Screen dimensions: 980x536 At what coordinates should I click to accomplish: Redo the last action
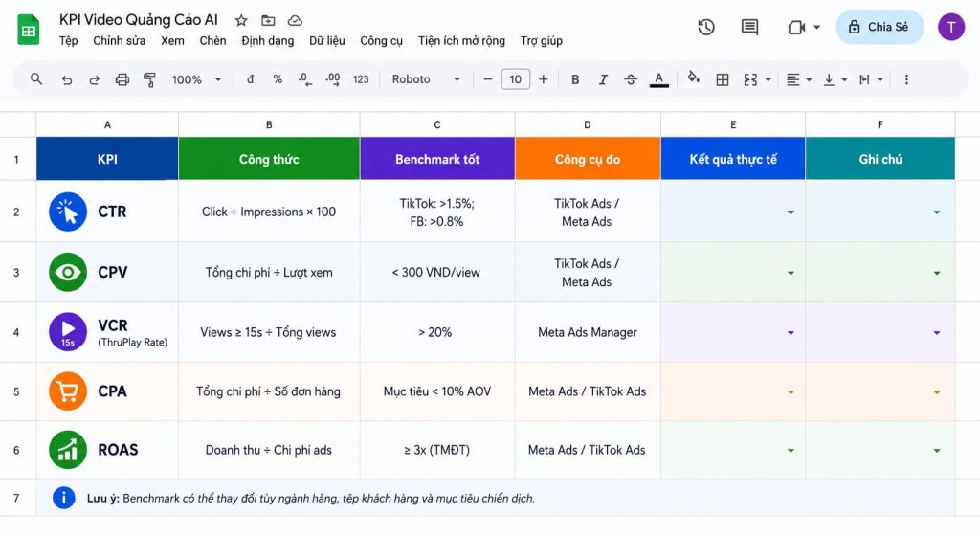point(94,80)
